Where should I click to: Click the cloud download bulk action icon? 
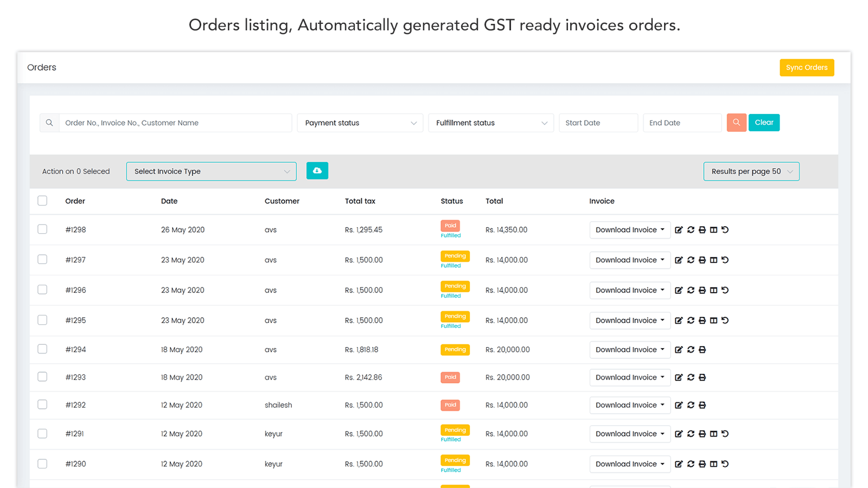[x=317, y=170]
